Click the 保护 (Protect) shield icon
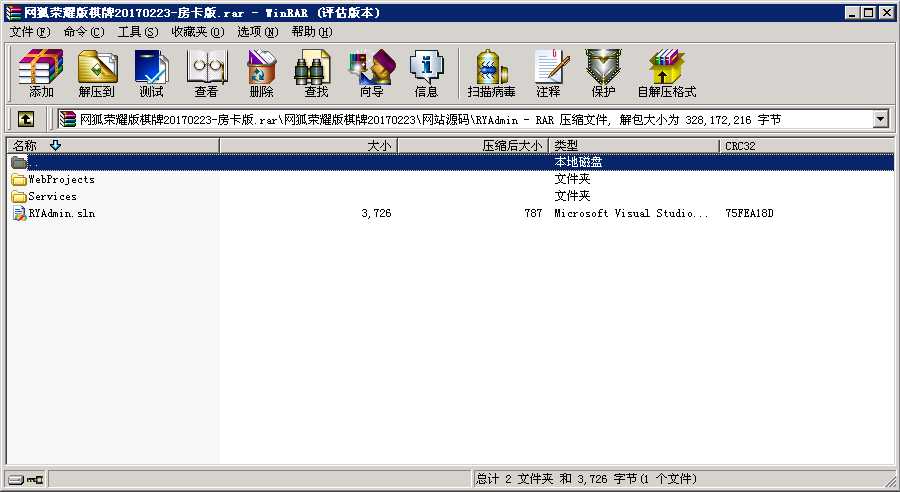900x492 pixels. pyautogui.click(x=603, y=73)
